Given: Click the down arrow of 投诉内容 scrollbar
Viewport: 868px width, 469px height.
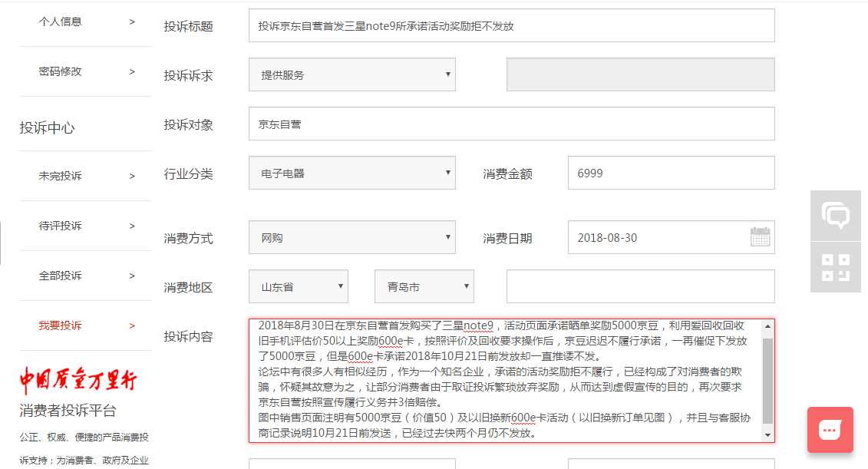Looking at the screenshot, I should (767, 434).
